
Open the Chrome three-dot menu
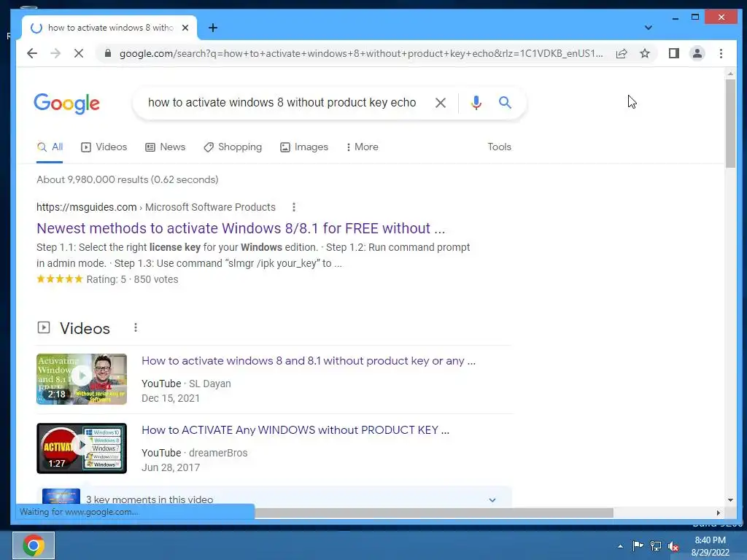pos(721,53)
